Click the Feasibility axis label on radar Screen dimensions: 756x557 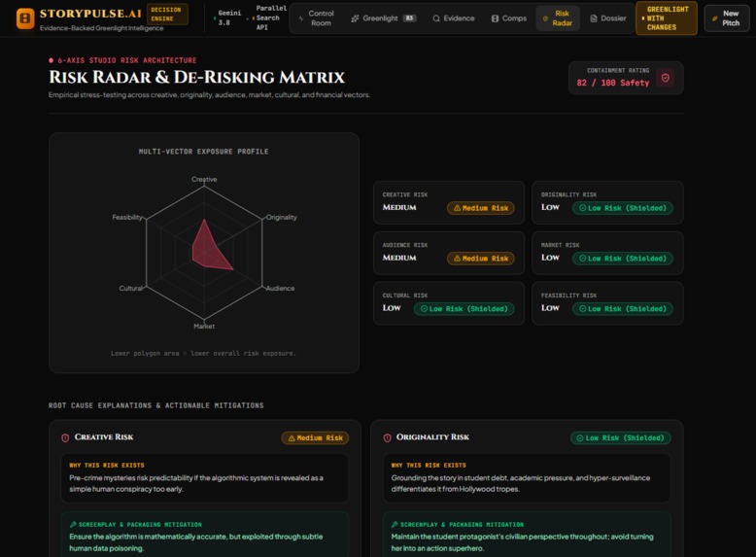point(127,217)
